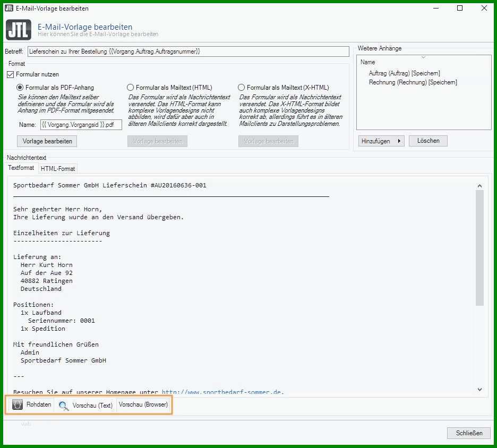Click the Löschen button
Viewport: 497px width, 448px height.
[x=428, y=141]
